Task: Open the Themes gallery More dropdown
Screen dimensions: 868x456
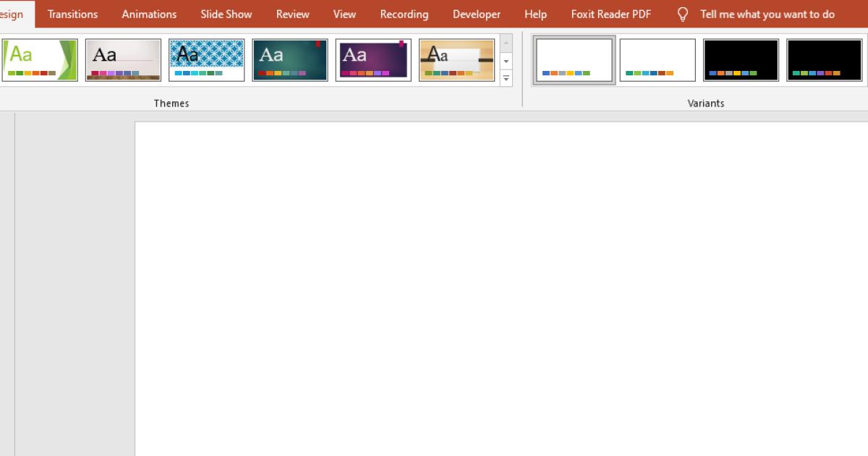Action: pos(506,80)
